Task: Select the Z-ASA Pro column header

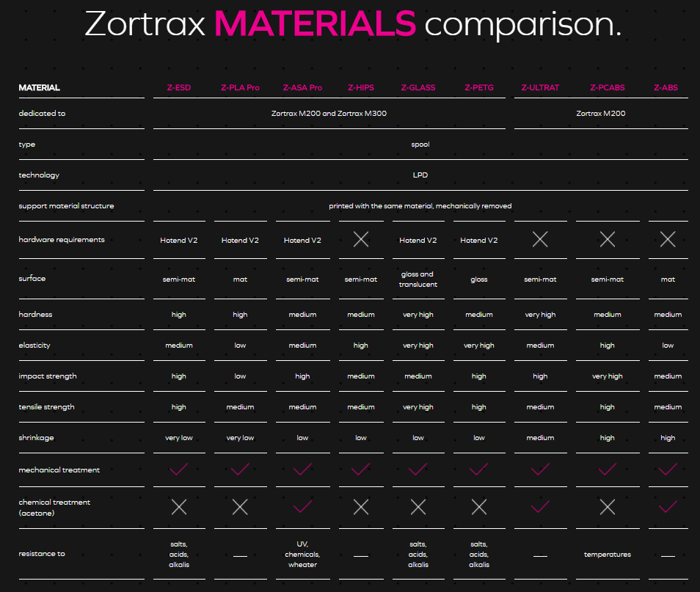Action: (303, 87)
